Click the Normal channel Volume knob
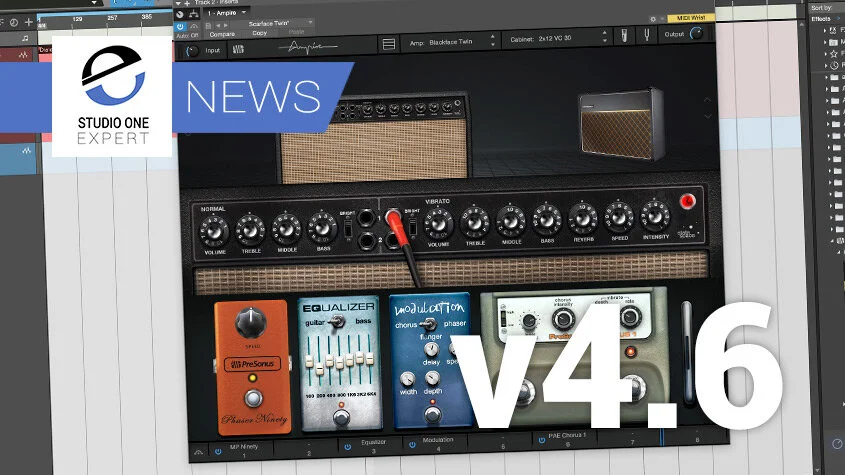The image size is (845, 475). pos(214,231)
